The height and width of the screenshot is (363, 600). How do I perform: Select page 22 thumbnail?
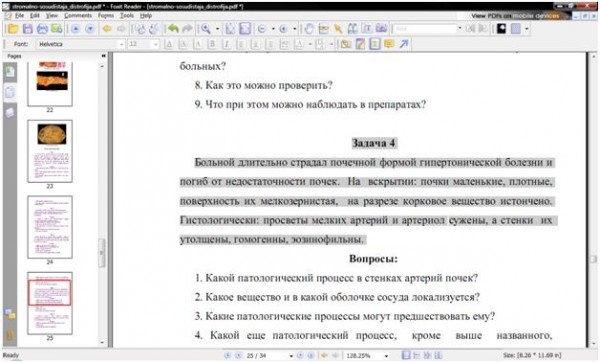50,83
